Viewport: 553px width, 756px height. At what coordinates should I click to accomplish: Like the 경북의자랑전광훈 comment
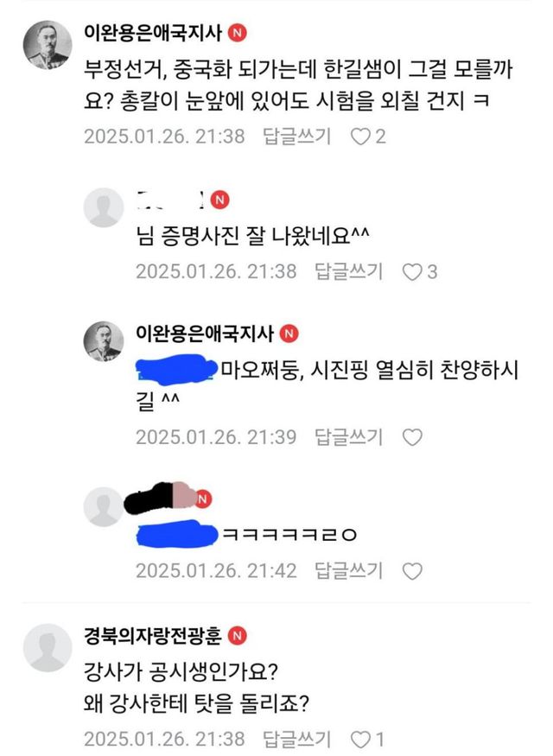(x=360, y=740)
